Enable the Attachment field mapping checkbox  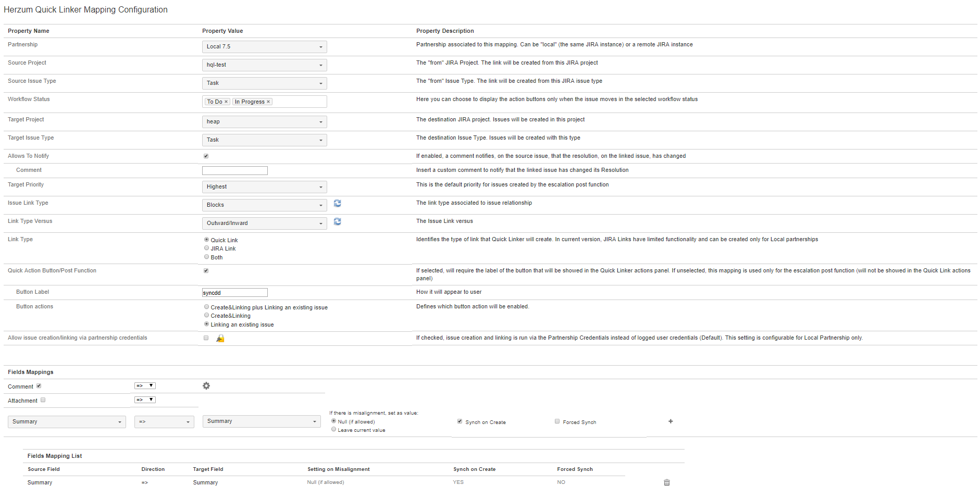43,400
